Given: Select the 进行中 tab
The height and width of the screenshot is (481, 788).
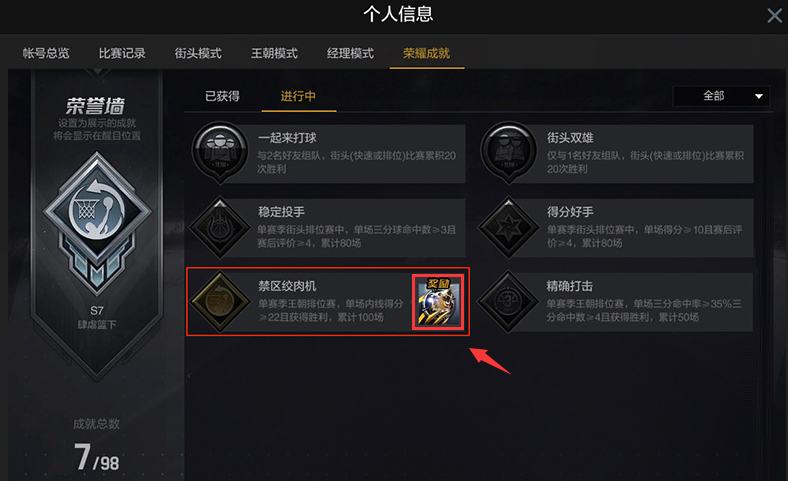Looking at the screenshot, I should 298,96.
